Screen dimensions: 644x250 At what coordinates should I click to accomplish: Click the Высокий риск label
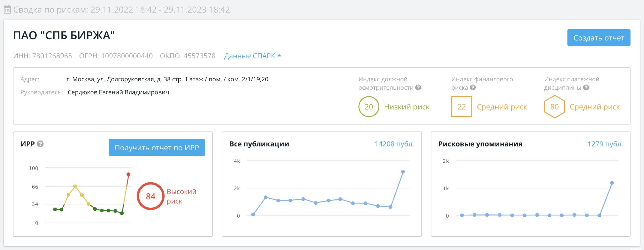(x=181, y=196)
